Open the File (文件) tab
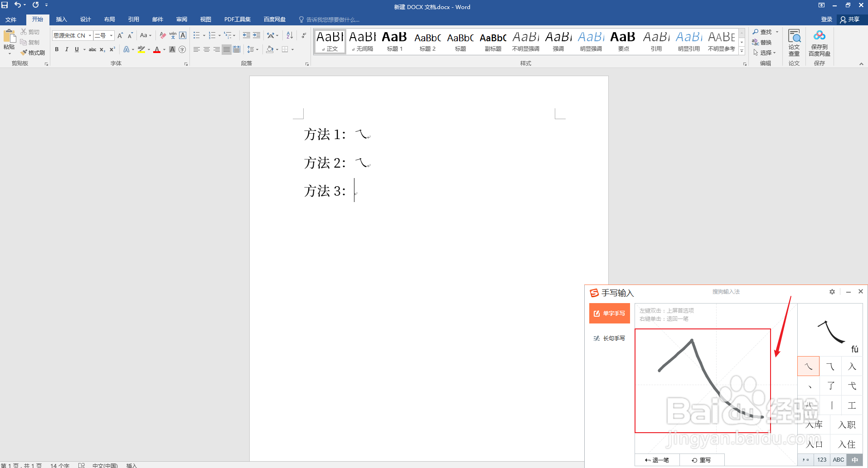The image size is (868, 468). click(11, 19)
